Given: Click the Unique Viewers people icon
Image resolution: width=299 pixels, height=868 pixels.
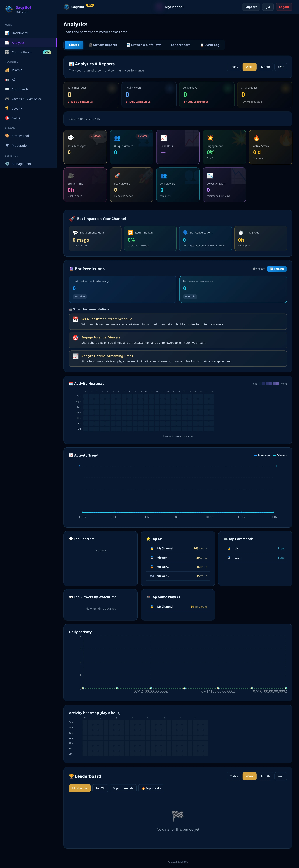Looking at the screenshot, I should 117,138.
